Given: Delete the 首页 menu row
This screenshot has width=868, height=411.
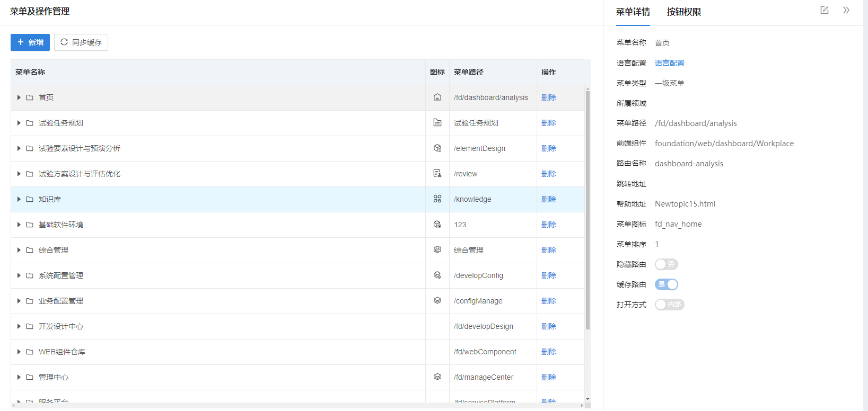Looking at the screenshot, I should point(549,97).
